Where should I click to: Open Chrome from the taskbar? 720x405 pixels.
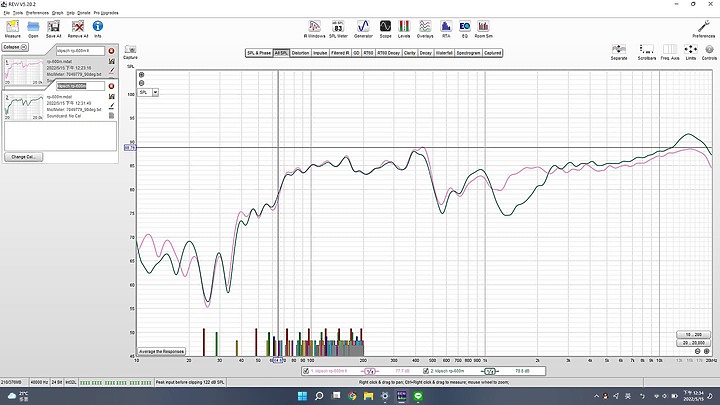[352, 396]
